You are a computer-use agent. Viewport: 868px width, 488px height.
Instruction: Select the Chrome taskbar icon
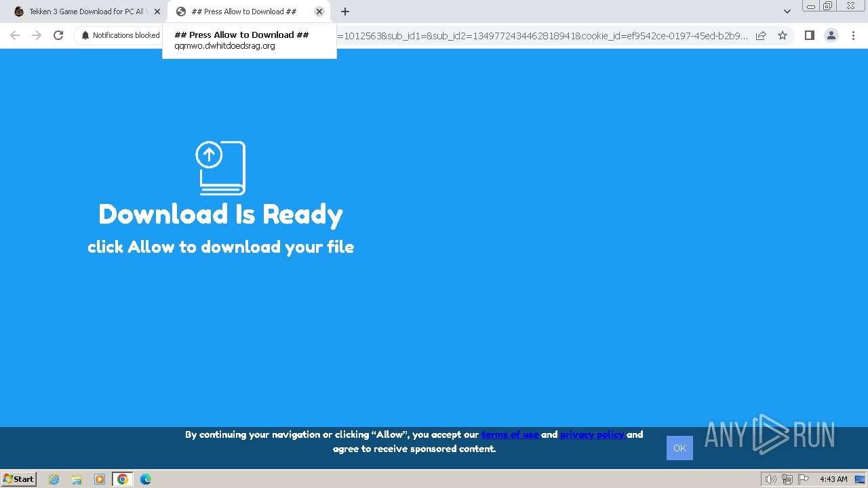coord(122,479)
